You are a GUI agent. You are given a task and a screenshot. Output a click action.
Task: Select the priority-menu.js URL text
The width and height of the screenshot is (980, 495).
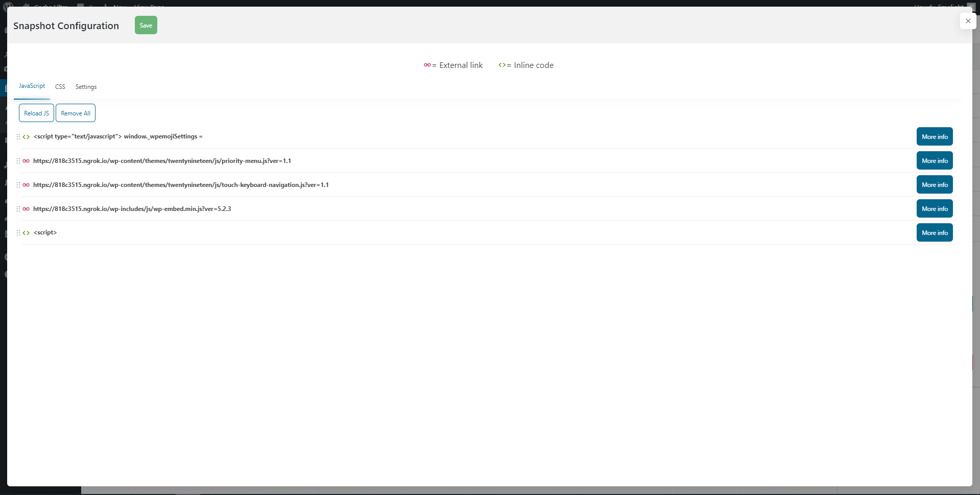pyautogui.click(x=162, y=160)
